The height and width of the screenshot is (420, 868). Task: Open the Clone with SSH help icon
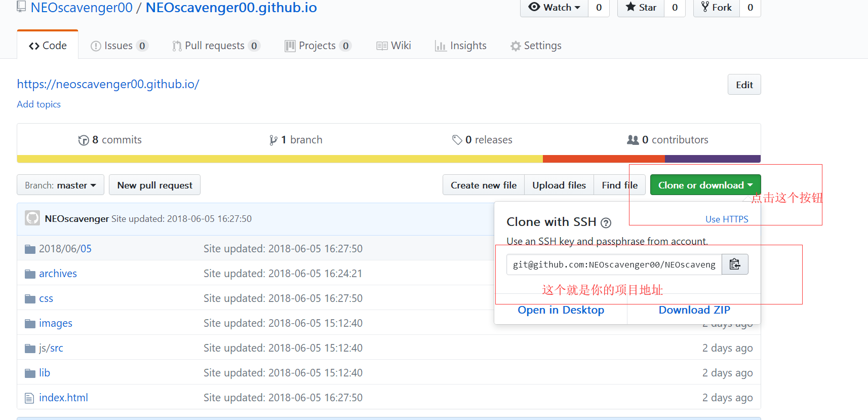coord(606,223)
